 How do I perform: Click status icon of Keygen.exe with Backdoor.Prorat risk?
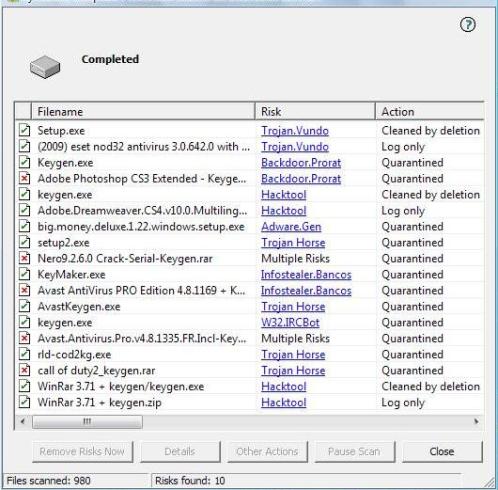coord(24,162)
